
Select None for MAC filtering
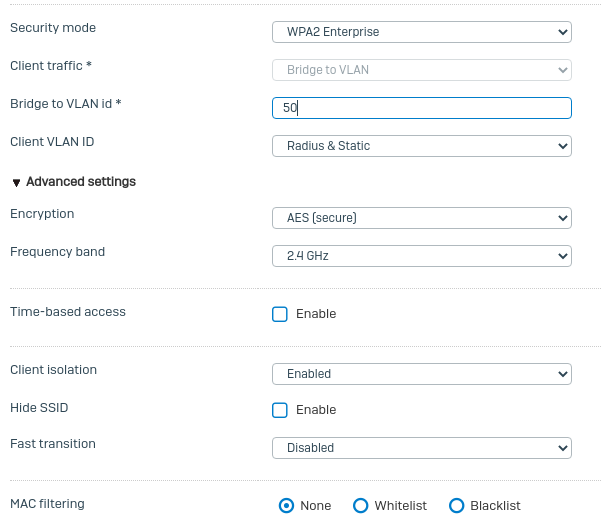pos(286,506)
